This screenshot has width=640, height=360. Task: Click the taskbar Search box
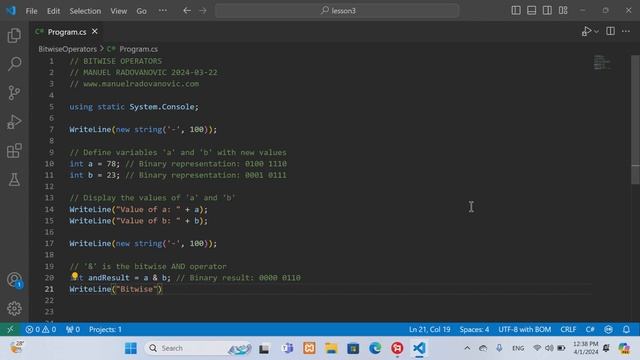point(198,348)
